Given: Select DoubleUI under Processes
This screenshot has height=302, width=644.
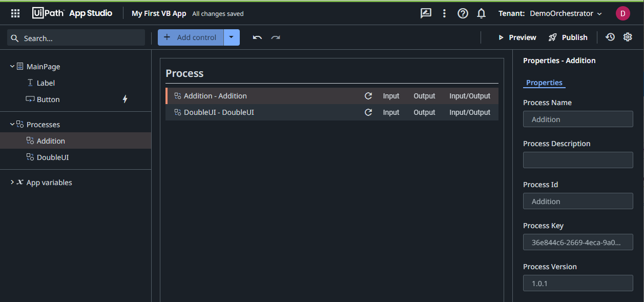Looking at the screenshot, I should [x=52, y=157].
